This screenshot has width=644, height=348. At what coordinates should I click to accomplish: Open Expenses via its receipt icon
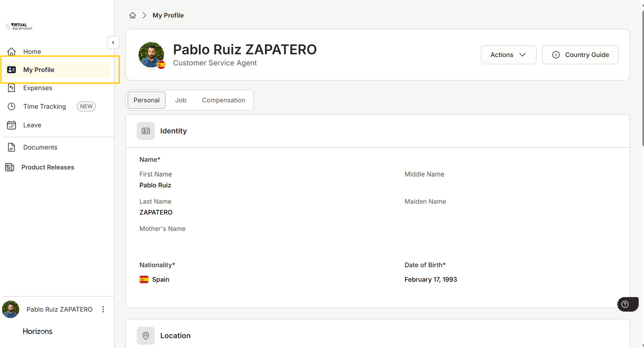[x=12, y=88]
